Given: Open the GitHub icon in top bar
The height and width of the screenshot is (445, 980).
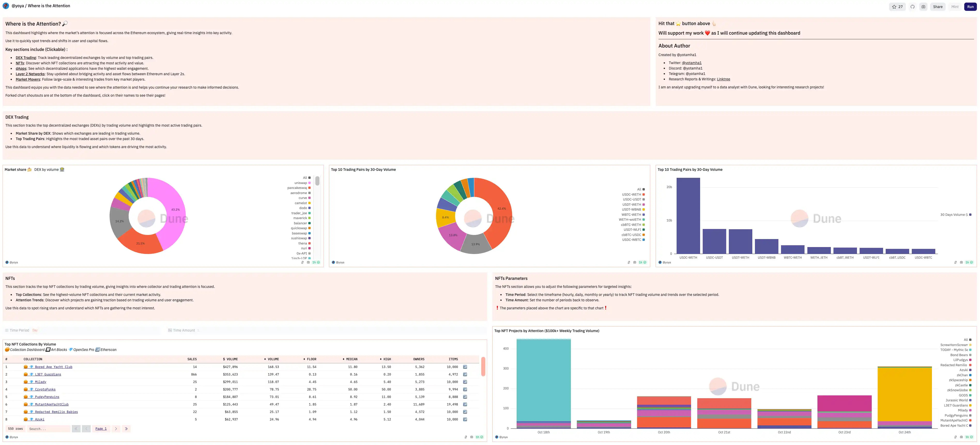Looking at the screenshot, I should pyautogui.click(x=912, y=7).
